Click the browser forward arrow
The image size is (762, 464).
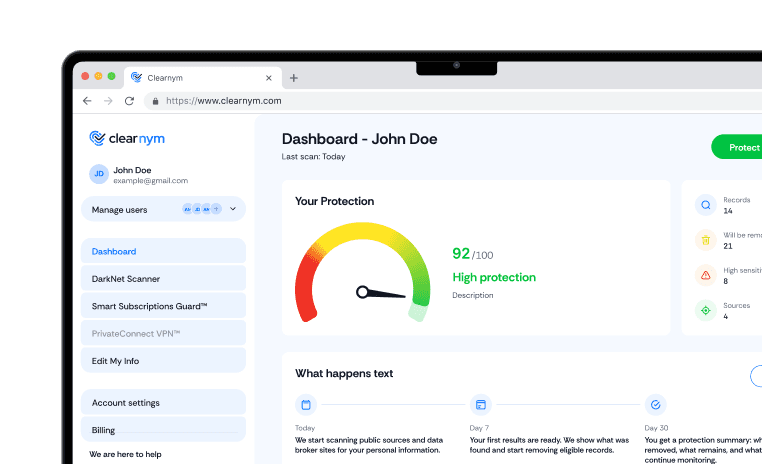point(108,101)
